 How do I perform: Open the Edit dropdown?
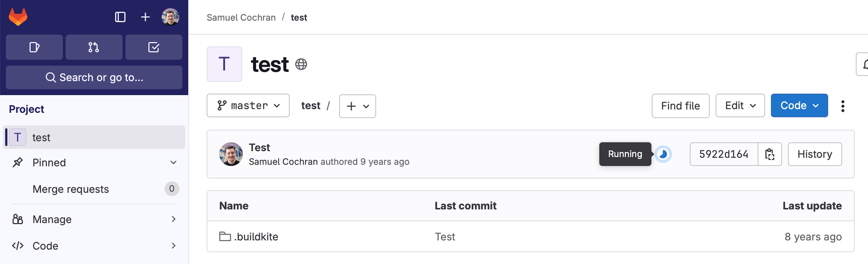click(740, 105)
